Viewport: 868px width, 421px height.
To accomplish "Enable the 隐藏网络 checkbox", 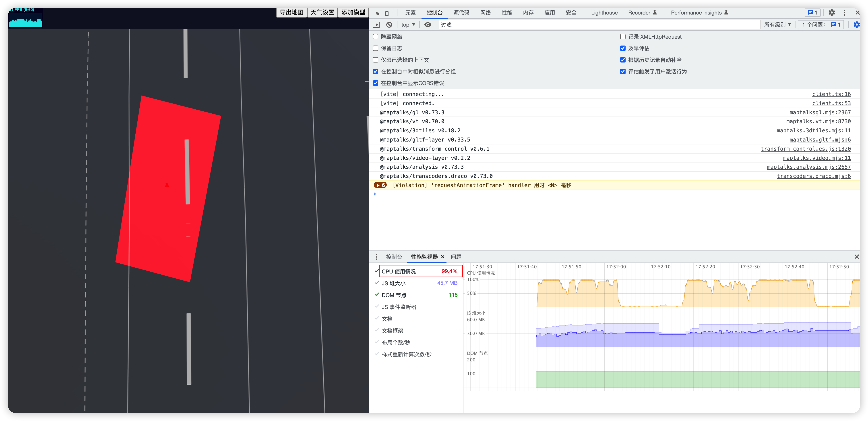I will 376,37.
